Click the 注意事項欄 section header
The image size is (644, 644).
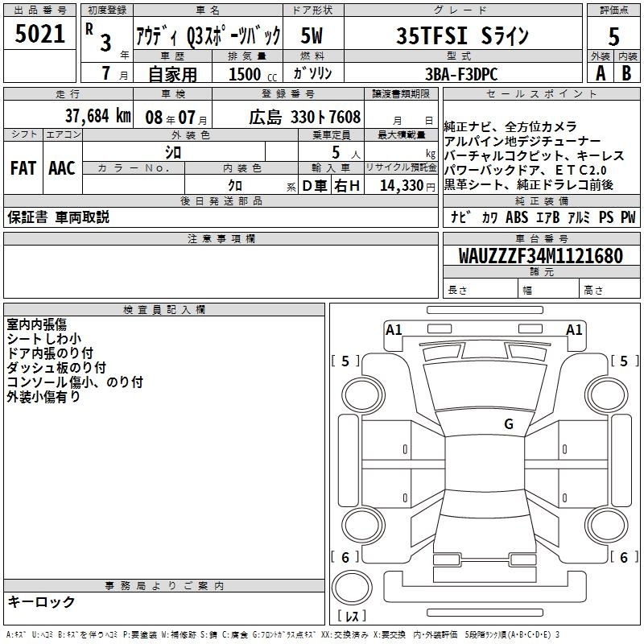[x=221, y=238]
